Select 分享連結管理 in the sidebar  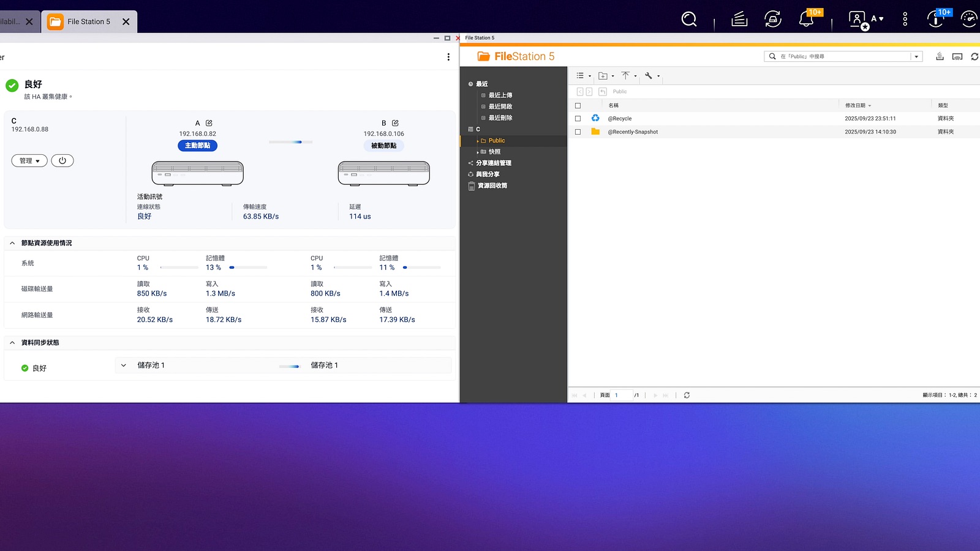pyautogui.click(x=493, y=163)
